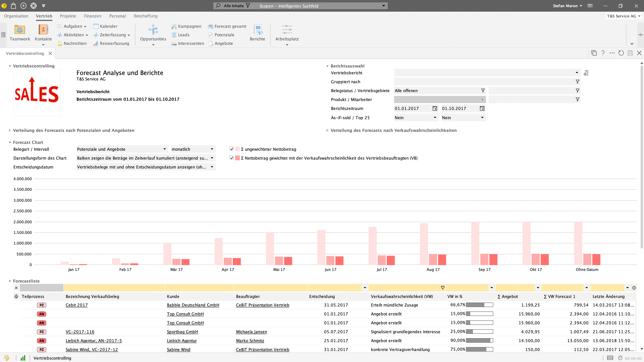This screenshot has width=644, height=362.
Task: Switch to the Vertrieb tab
Action: point(44,16)
